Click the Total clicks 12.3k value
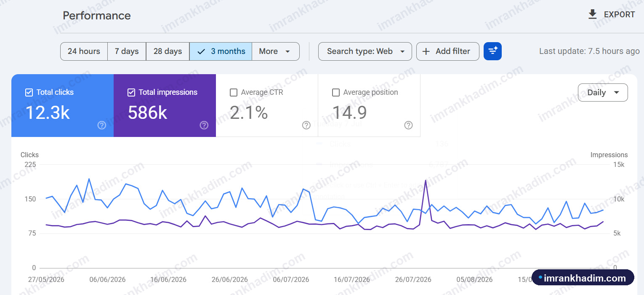Viewport: 644px width, 295px height. pos(48,113)
